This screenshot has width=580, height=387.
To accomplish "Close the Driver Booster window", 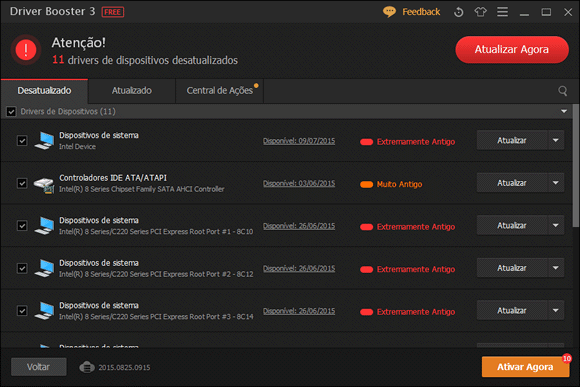I will point(568,12).
